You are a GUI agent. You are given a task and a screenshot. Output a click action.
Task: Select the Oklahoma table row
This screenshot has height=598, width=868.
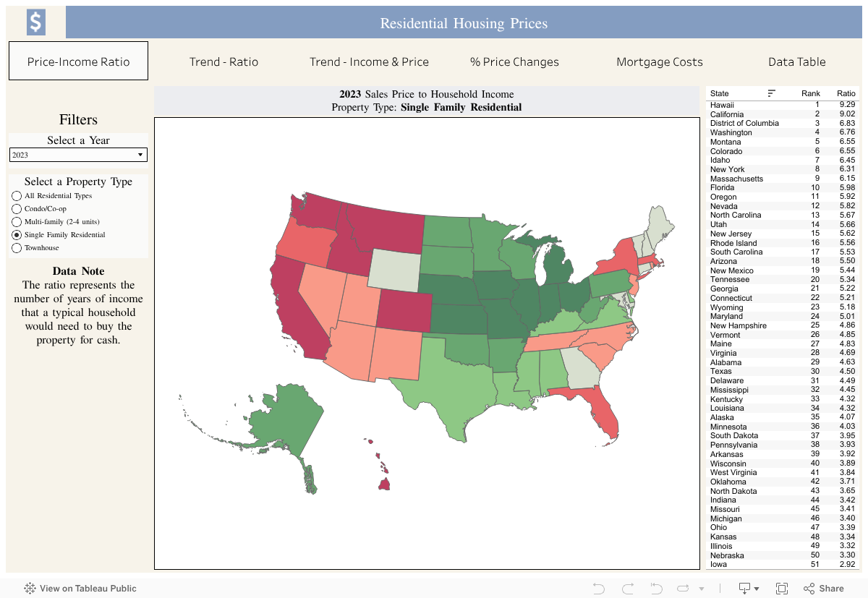783,482
